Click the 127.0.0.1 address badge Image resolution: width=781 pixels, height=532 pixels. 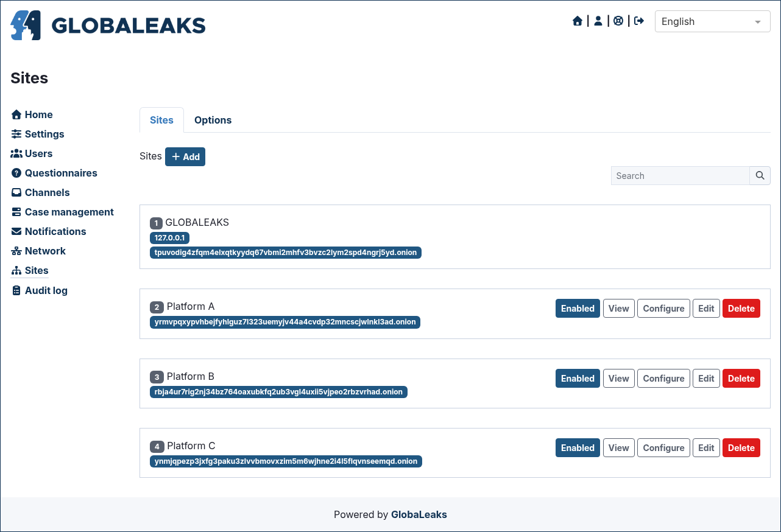[x=169, y=237]
